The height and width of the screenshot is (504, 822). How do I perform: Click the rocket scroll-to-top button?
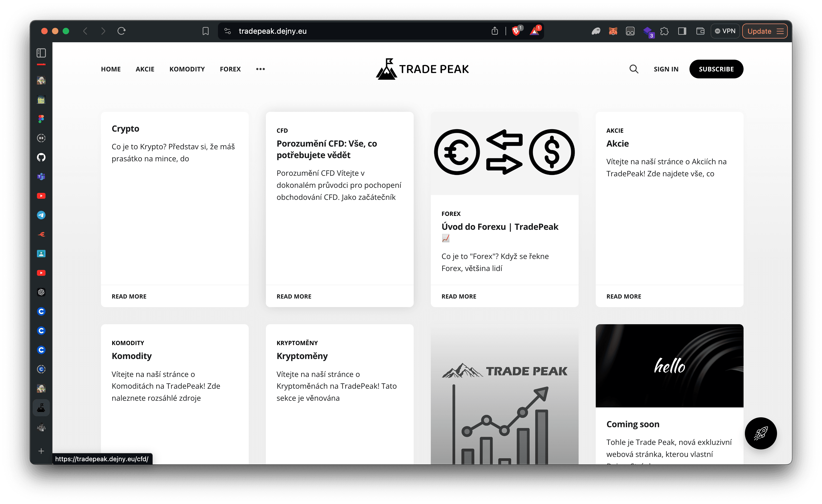(761, 433)
